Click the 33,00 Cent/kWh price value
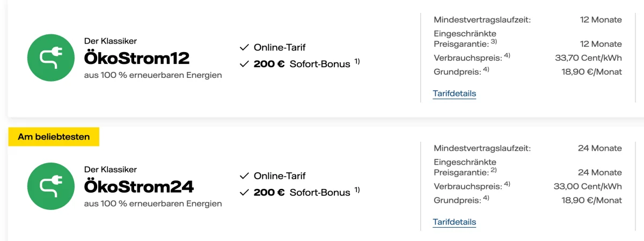The height and width of the screenshot is (241, 644). (x=588, y=186)
